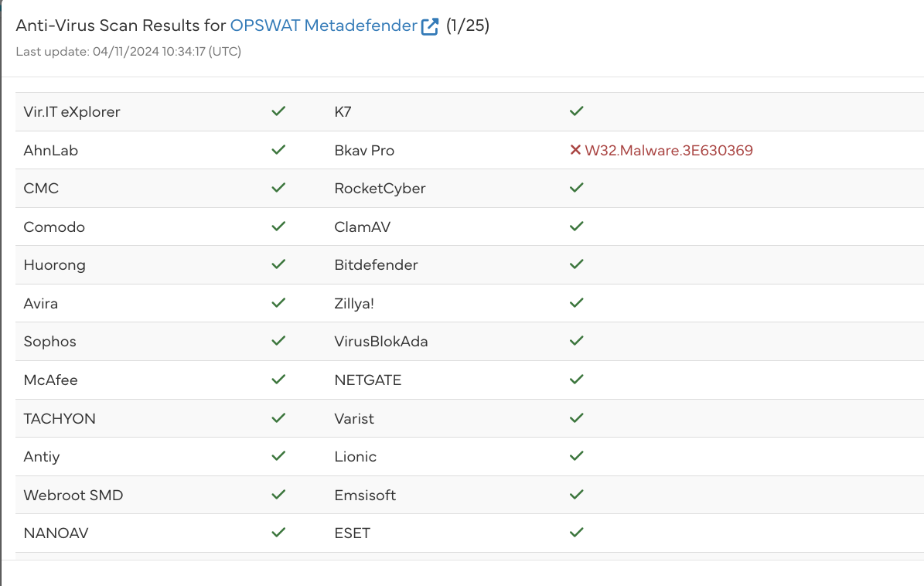Image resolution: width=924 pixels, height=586 pixels.
Task: Click the checkmark icon for Bitdefender
Action: (x=575, y=264)
